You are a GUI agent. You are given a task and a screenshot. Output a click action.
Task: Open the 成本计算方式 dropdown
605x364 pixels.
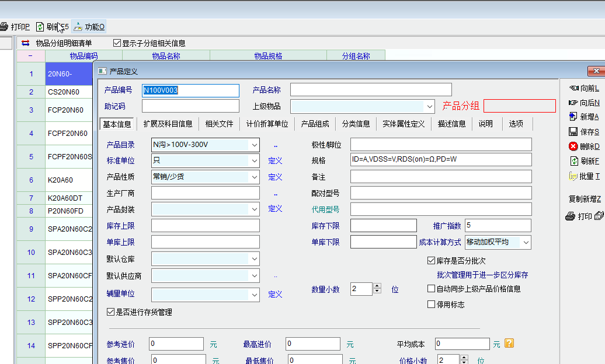tap(526, 242)
